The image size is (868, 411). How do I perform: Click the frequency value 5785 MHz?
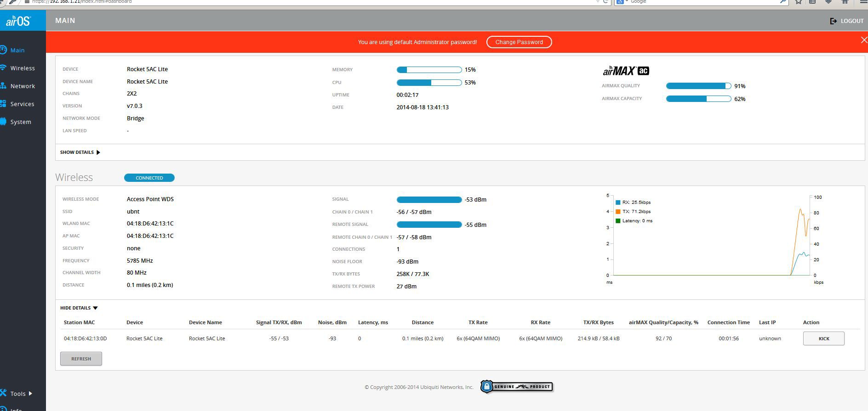pyautogui.click(x=140, y=260)
